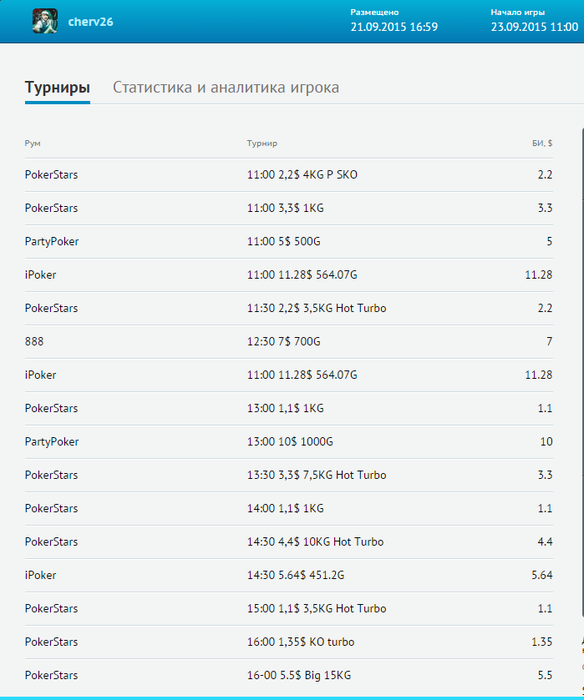
Task: Click the Турнир column header
Action: (x=262, y=143)
